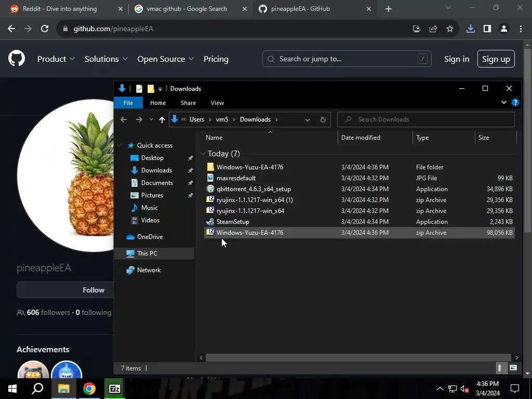Image resolution: width=532 pixels, height=399 pixels.
Task: Close the Reddit tab
Action: click(x=120, y=9)
